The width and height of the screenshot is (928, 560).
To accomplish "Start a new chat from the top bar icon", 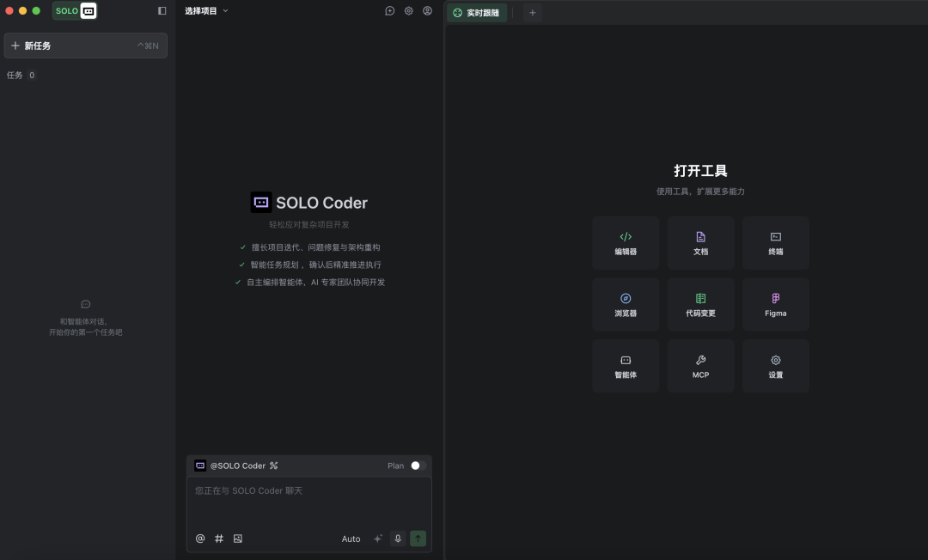I will 389,10.
